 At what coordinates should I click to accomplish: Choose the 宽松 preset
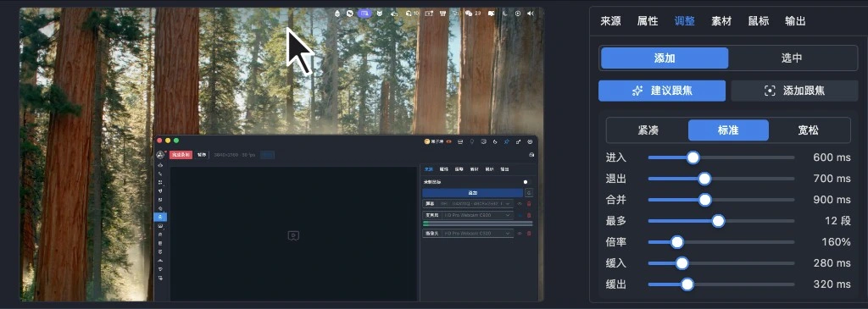pyautogui.click(x=809, y=130)
